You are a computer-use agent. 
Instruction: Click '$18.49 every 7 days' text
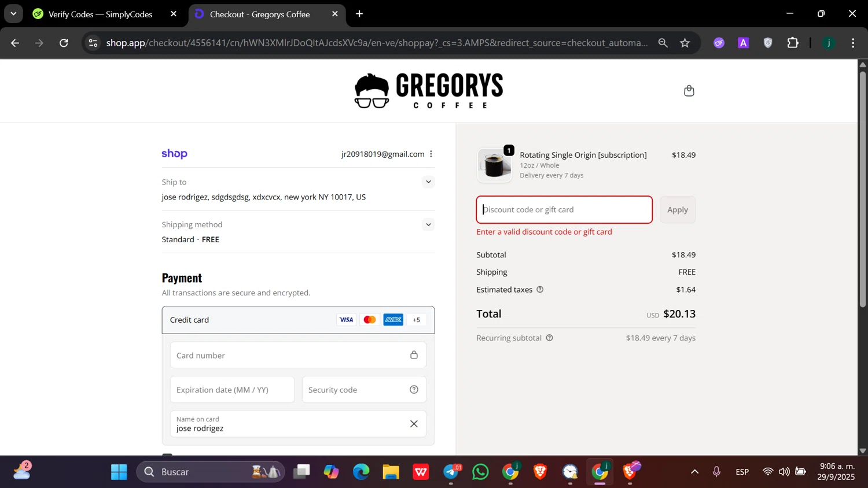pyautogui.click(x=661, y=338)
